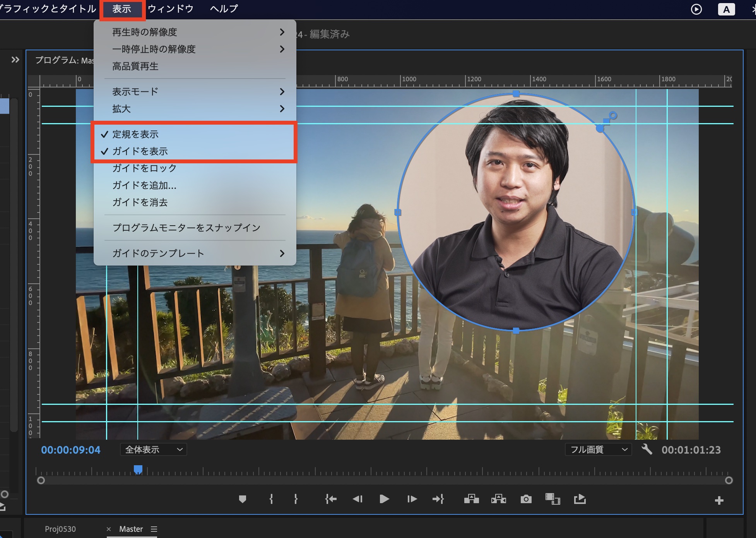Open フル画質 playback resolution dropdown
The width and height of the screenshot is (756, 538).
click(x=598, y=449)
